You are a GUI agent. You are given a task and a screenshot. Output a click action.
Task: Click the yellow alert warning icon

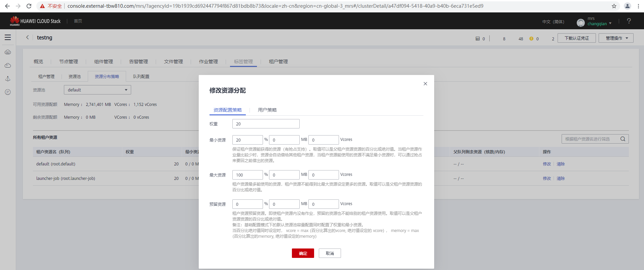[x=531, y=39]
